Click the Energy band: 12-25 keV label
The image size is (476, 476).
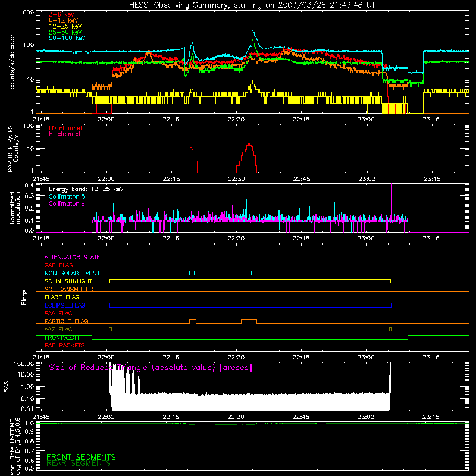pos(86,189)
